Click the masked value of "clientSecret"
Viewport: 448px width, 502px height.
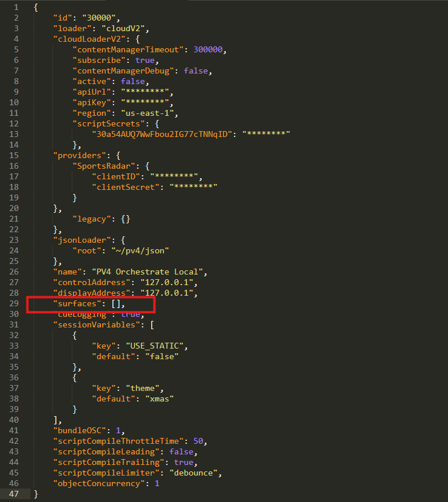point(193,188)
